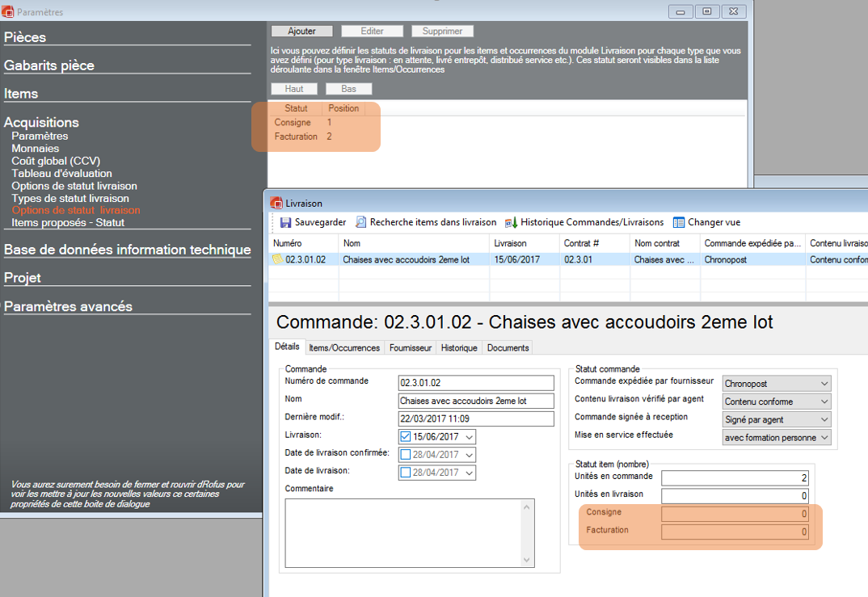Open Historique Commandes/Livraisons icon

[x=511, y=222]
